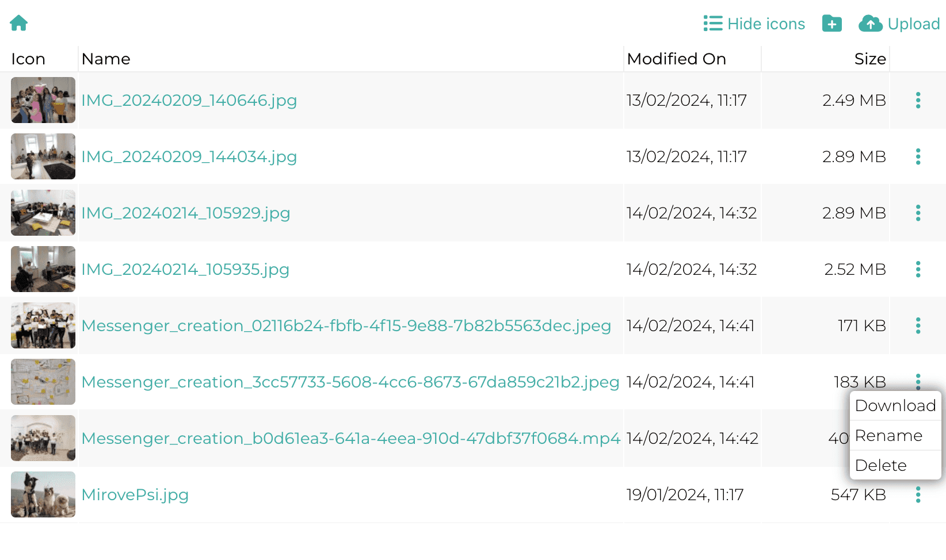This screenshot has width=946, height=560.
Task: Open options menu for IMG_20240209_140646.jpg
Action: point(918,101)
